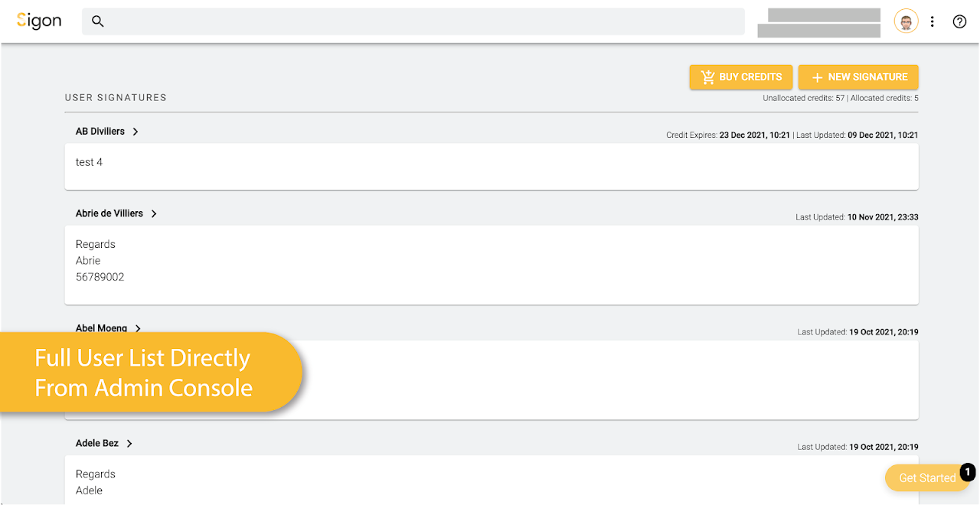
Task: Open the user avatar profile
Action: coord(906,21)
